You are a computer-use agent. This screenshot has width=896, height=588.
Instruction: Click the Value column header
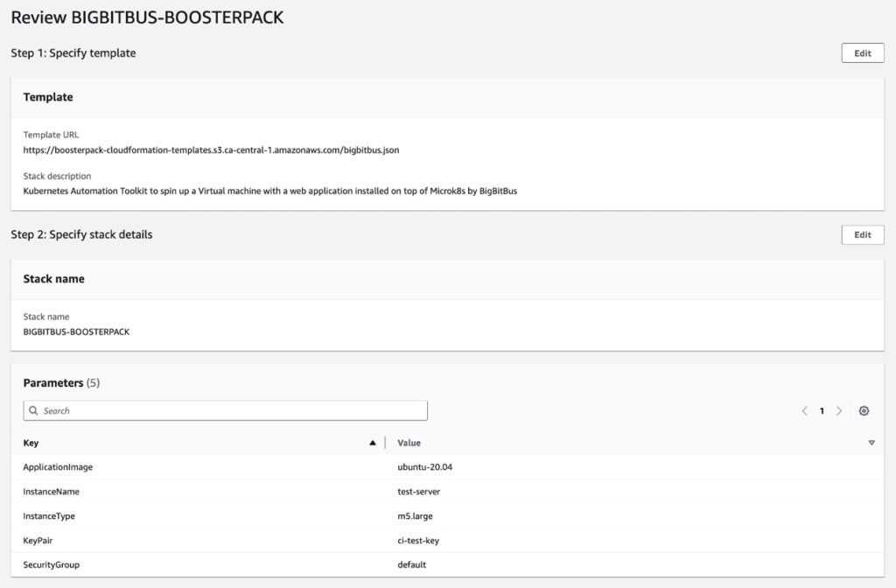(409, 443)
